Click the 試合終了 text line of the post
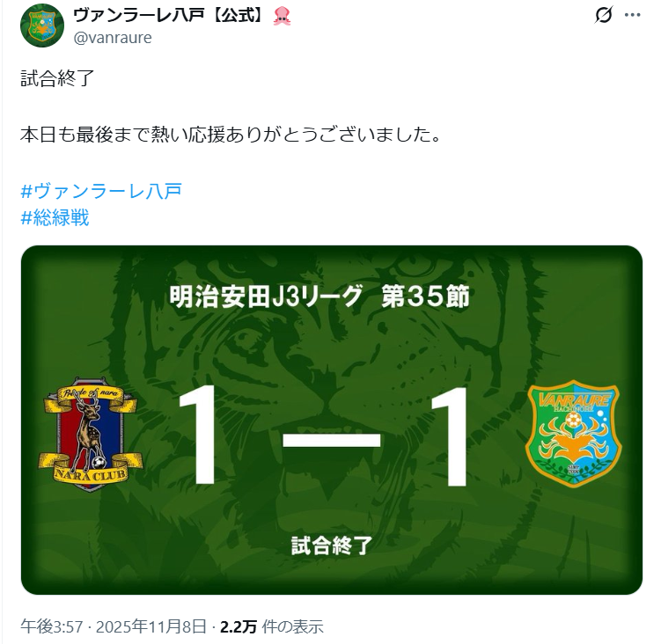 (57, 78)
